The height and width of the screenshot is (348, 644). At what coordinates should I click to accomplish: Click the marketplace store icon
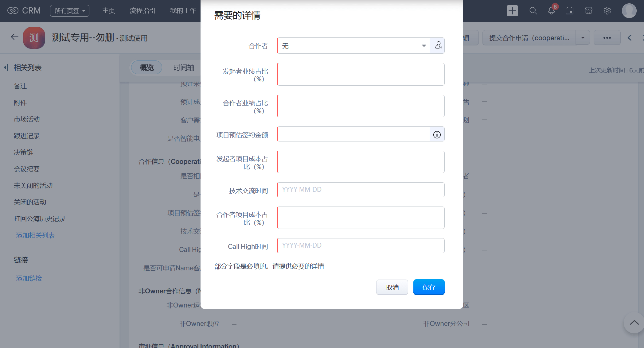click(588, 11)
